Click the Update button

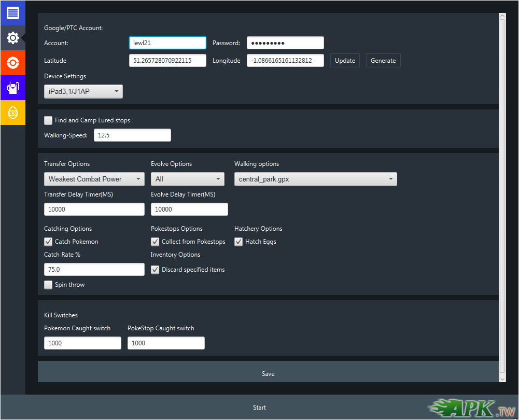(x=345, y=61)
